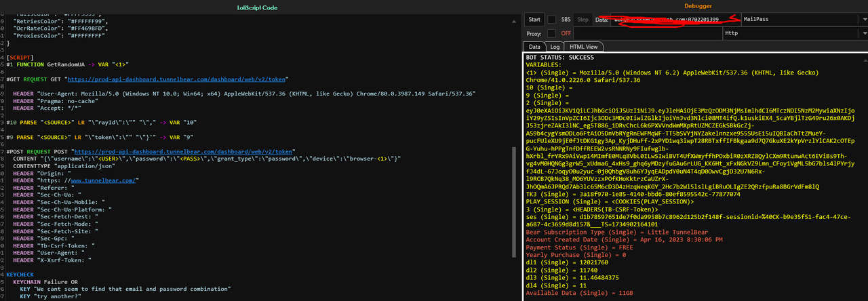The height and width of the screenshot is (301, 868).
Task: Expand the Http proxy type dropdown
Action: point(790,33)
